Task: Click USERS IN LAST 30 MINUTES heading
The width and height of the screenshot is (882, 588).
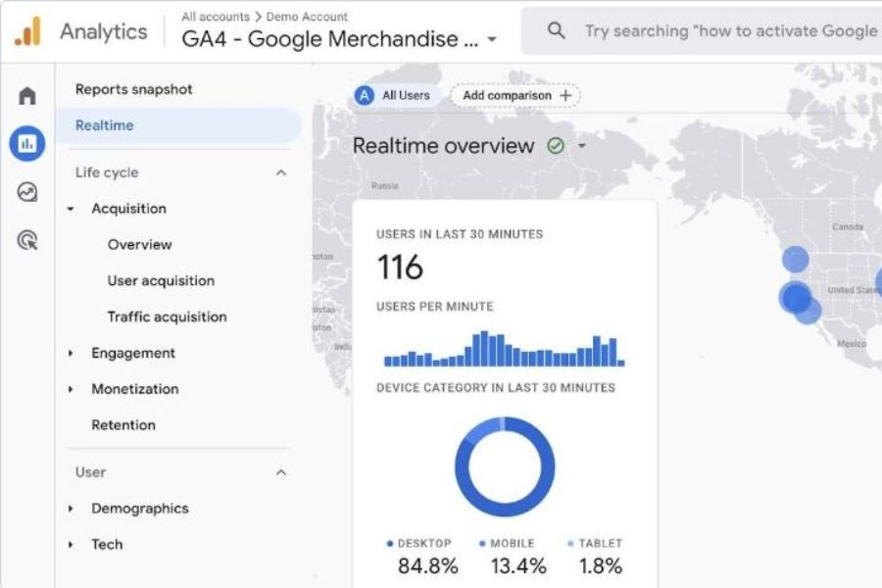Action: tap(460, 234)
